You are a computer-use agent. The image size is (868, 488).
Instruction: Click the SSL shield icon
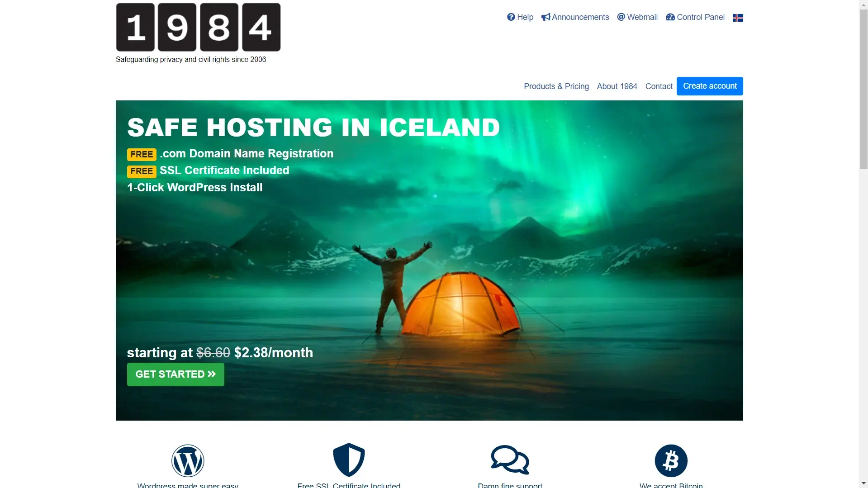(349, 460)
